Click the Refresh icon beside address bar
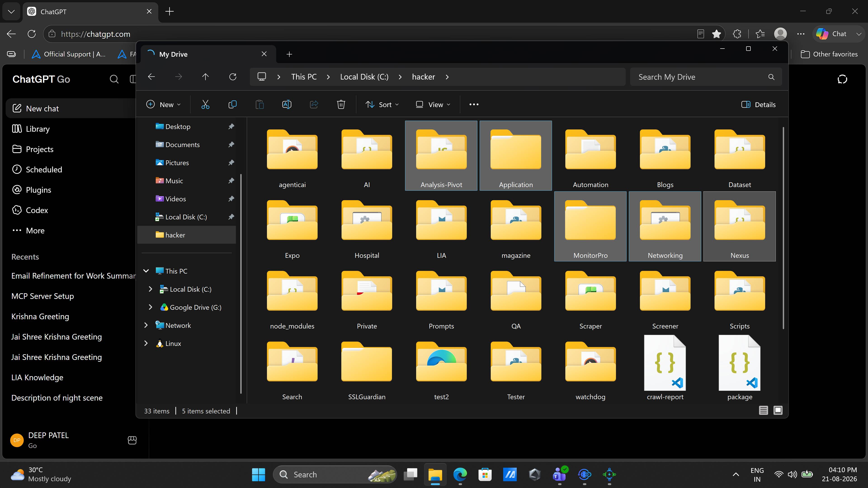Viewport: 868px width, 488px height. 233,77
